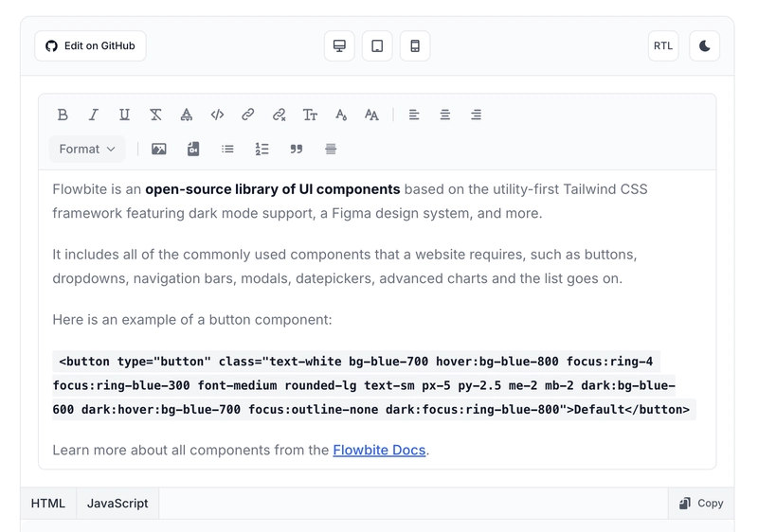
Task: Open the Flowbite Docs link
Action: click(x=379, y=450)
